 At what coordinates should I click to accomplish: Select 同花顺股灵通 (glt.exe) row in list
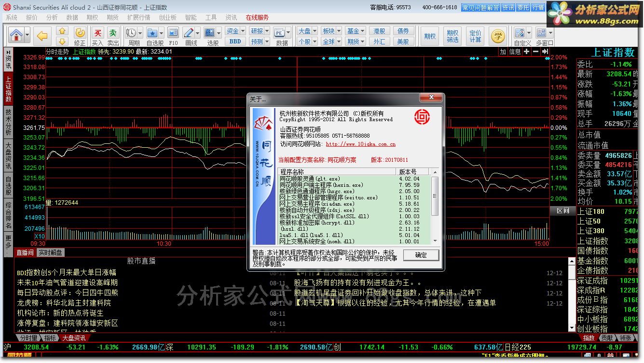tap(354, 179)
